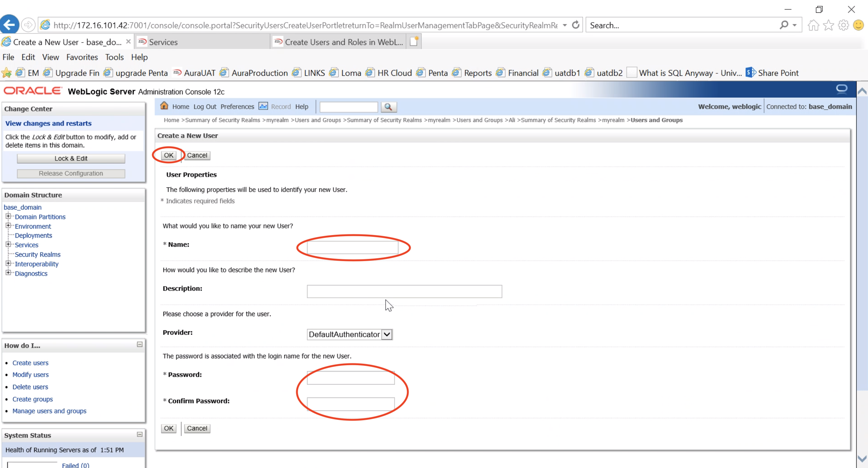Screen dimensions: 868x468
Task: Open the Provider DefaultAuthenticator dropdown
Action: point(349,334)
